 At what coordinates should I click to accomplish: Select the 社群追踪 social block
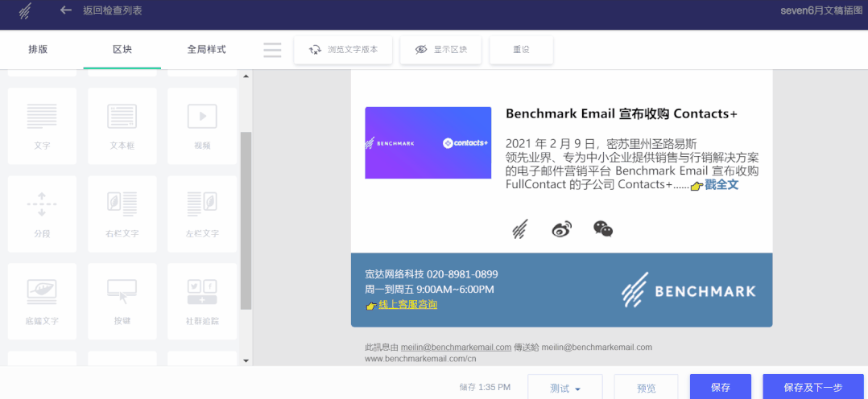click(x=202, y=301)
